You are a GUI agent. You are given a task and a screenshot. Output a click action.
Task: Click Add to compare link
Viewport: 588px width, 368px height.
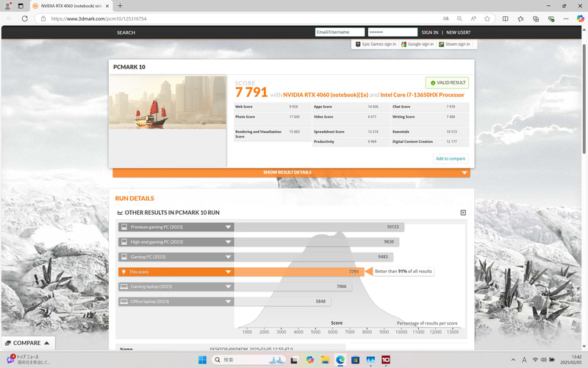point(451,158)
